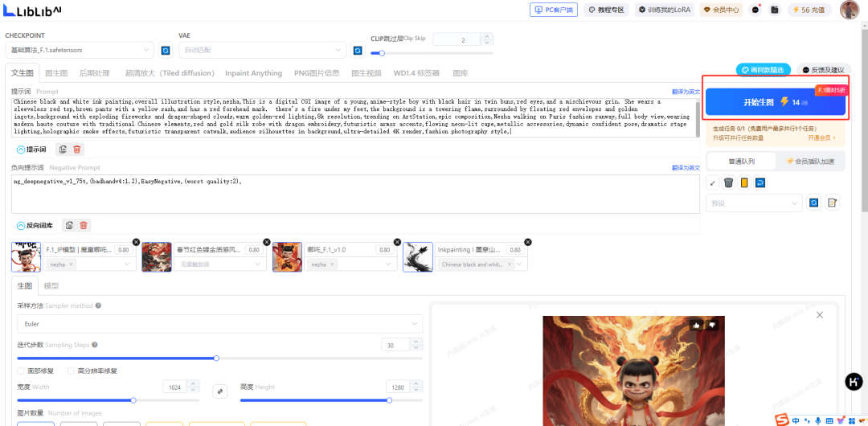Click the grey trash bin icon near 预设

[x=728, y=182]
